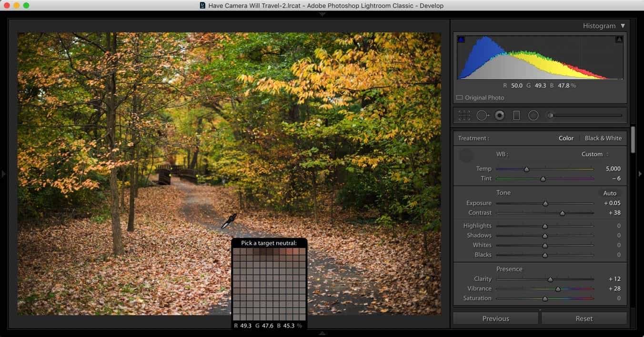
Task: Set Treatment to Color
Action: [x=566, y=138]
